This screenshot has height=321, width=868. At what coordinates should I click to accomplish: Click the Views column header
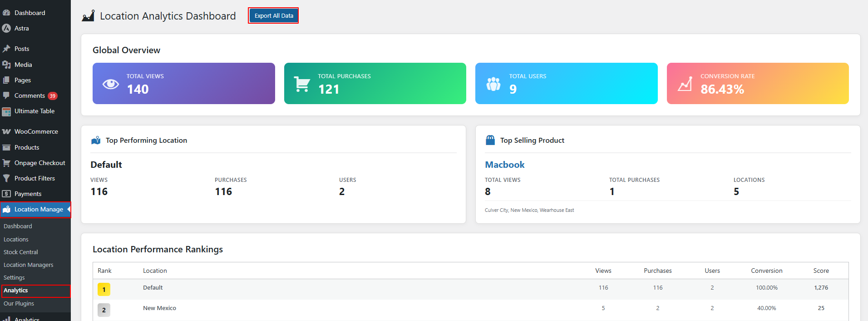coord(603,271)
